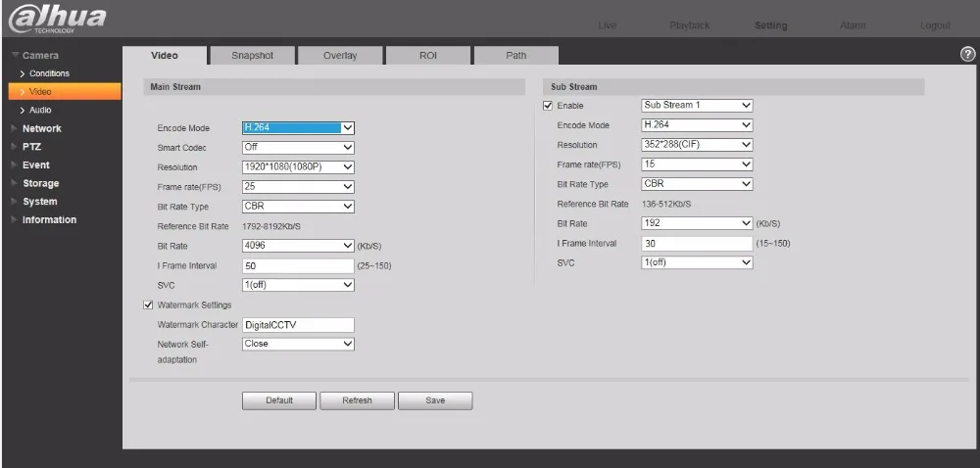Click the Watermark Character input field
The image size is (980, 468).
298,324
